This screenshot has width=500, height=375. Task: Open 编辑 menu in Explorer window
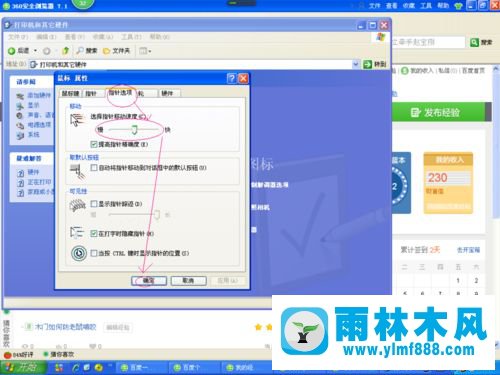46,37
